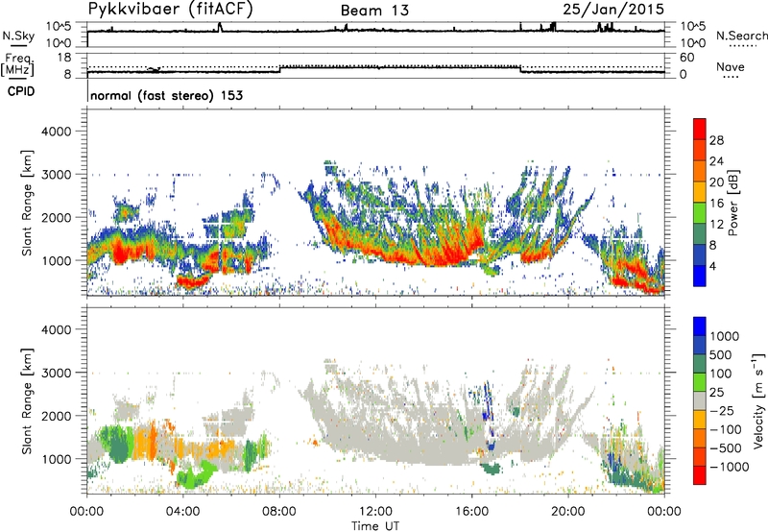The image size is (768, 532).
Task: Click the red top segment of power colorbar
Action: (x=700, y=129)
